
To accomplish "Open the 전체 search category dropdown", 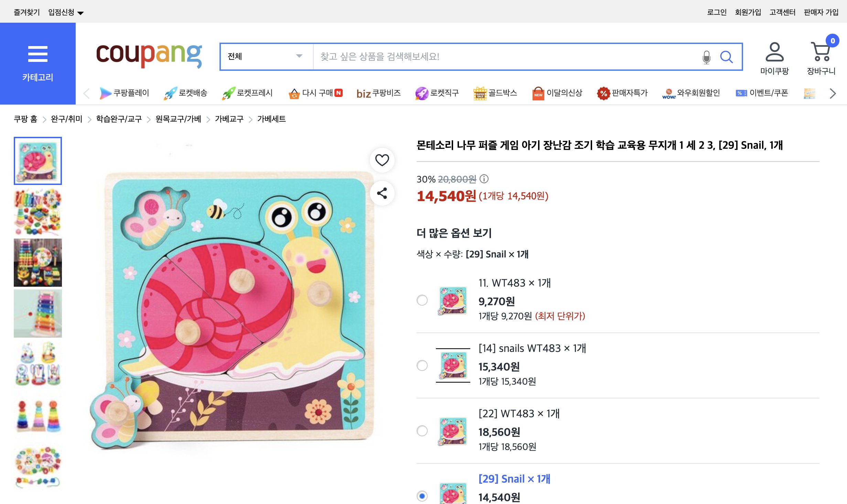I will [265, 57].
